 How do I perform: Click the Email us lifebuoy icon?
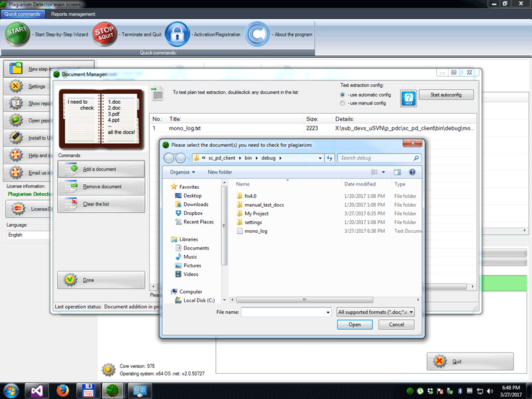15,172
